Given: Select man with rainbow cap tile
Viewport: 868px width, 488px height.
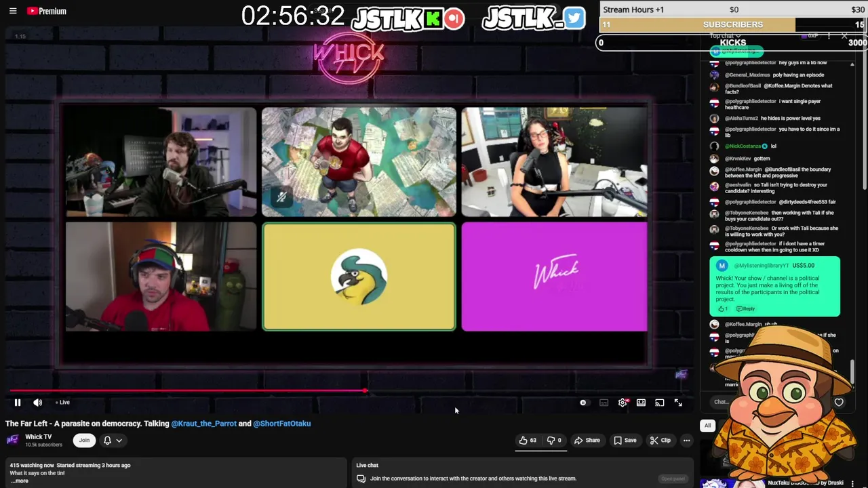Looking at the screenshot, I should (161, 277).
